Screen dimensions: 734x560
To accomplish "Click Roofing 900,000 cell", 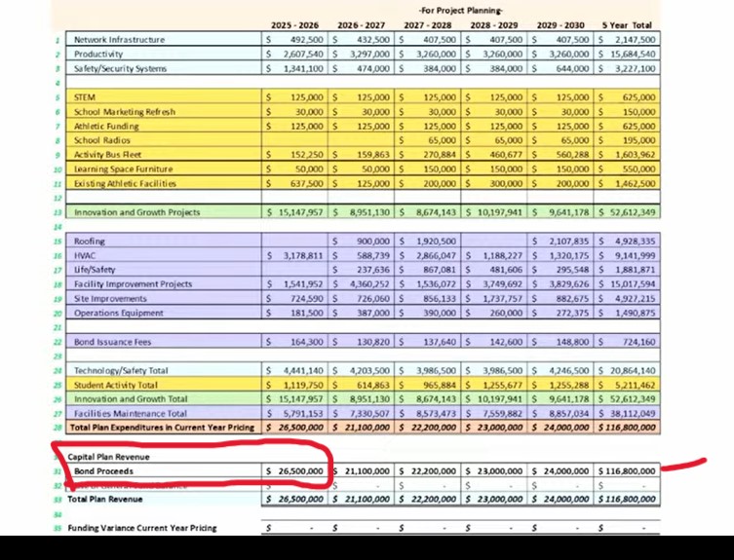I will [x=362, y=242].
